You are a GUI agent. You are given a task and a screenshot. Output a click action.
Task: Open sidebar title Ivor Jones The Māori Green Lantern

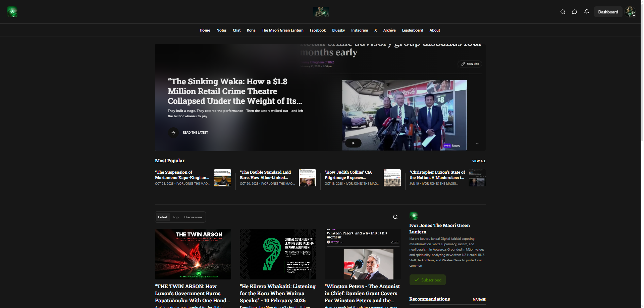pyautogui.click(x=439, y=229)
